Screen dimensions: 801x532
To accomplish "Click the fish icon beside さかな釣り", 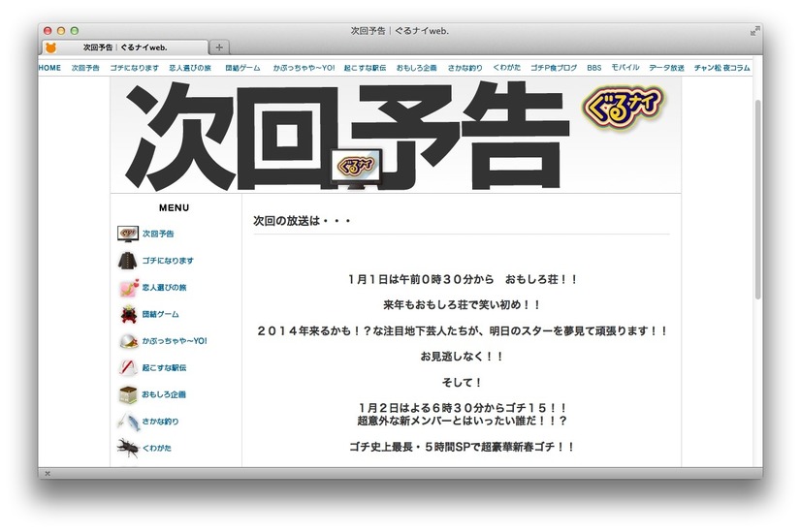I will [x=127, y=422].
